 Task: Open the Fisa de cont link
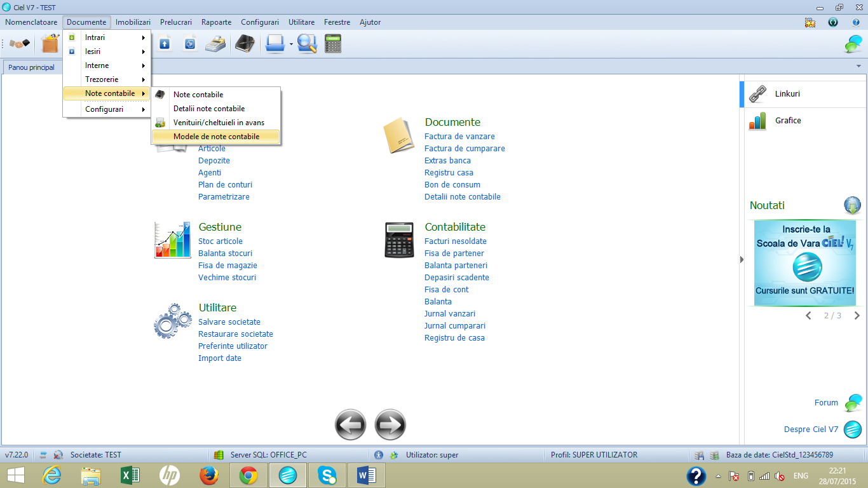pyautogui.click(x=446, y=290)
